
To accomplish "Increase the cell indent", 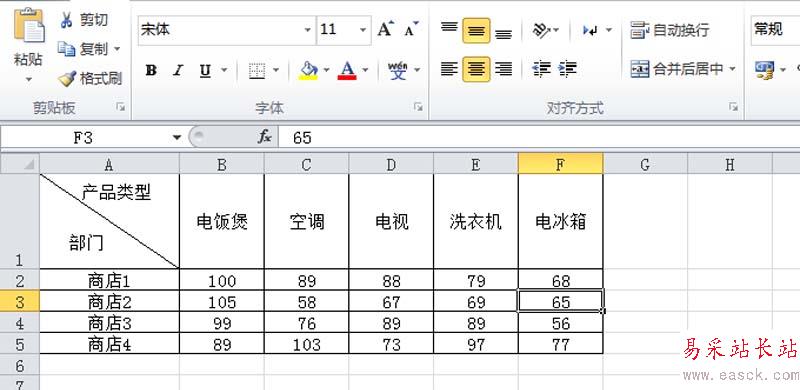I will [567, 69].
